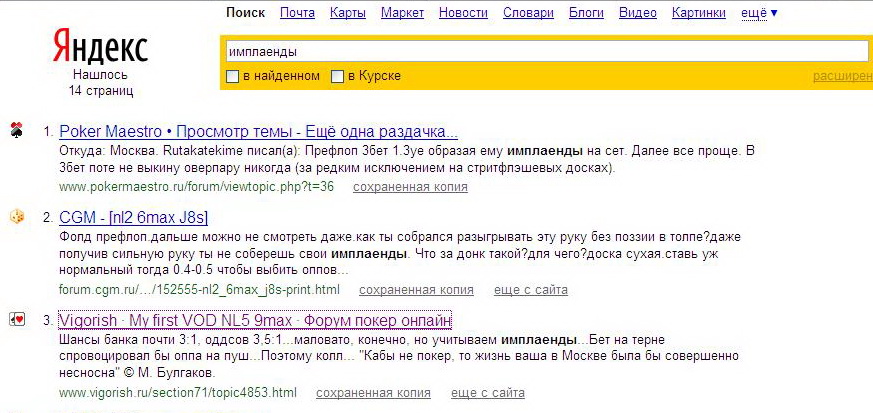Click the forum.cgm.ru URL text

click(x=199, y=290)
